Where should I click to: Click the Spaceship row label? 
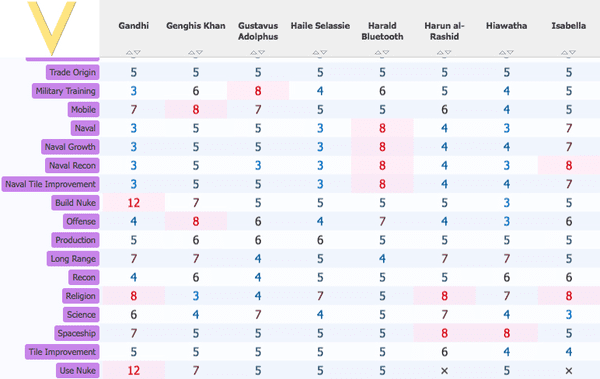pos(77,333)
